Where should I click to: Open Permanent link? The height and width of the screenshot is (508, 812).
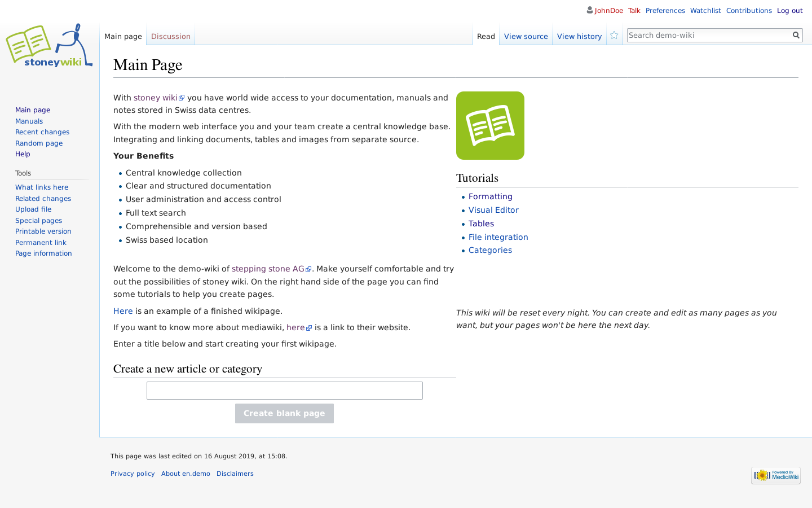point(41,243)
